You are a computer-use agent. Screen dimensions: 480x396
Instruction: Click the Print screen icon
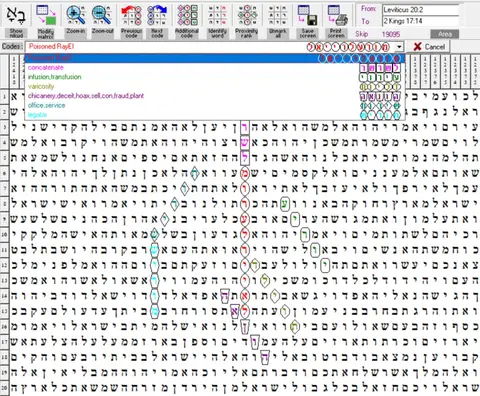(x=336, y=15)
